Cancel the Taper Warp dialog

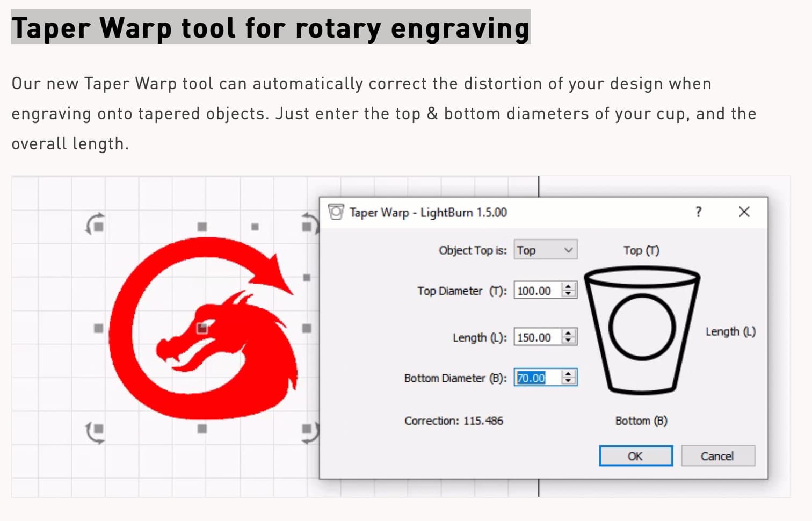point(717,456)
